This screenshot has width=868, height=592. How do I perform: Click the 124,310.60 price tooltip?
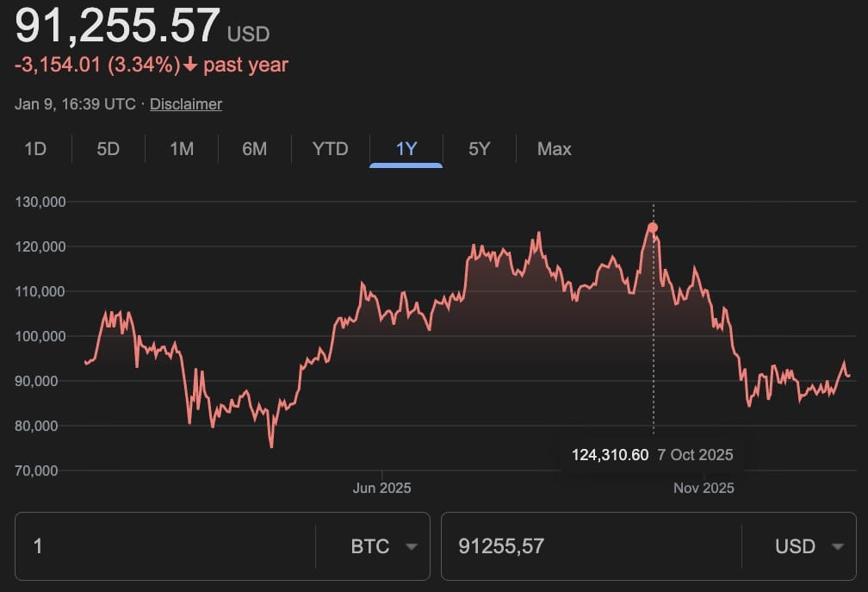[x=611, y=454]
